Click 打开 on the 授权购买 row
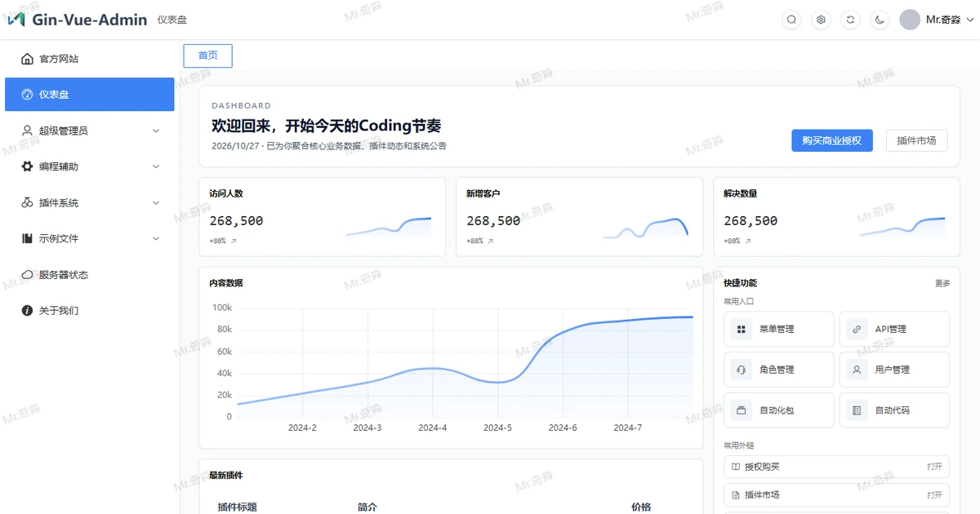The height and width of the screenshot is (514, 980). click(934, 467)
